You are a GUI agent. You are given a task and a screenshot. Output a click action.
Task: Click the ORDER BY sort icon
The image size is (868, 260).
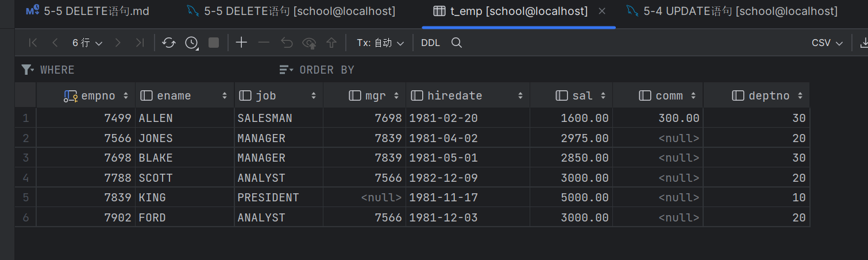click(286, 70)
